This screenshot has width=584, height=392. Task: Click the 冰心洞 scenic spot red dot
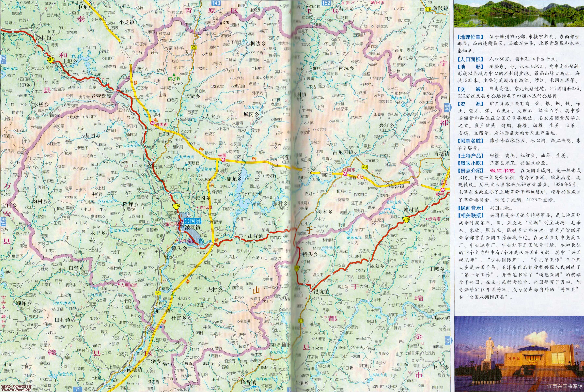pos(197,207)
